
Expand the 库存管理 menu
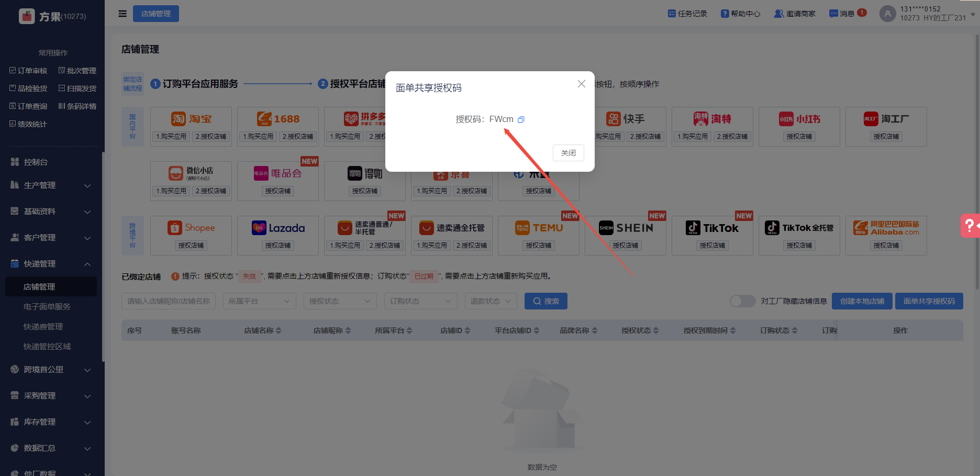tap(51, 422)
